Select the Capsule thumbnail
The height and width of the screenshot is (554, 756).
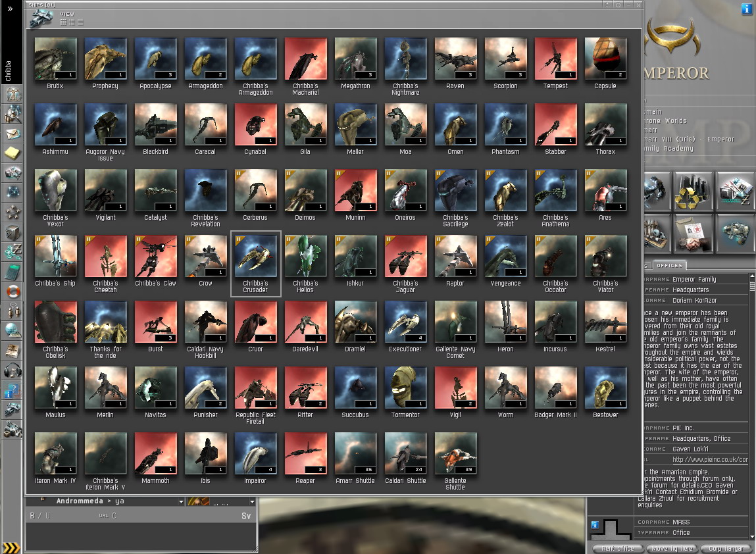point(605,59)
